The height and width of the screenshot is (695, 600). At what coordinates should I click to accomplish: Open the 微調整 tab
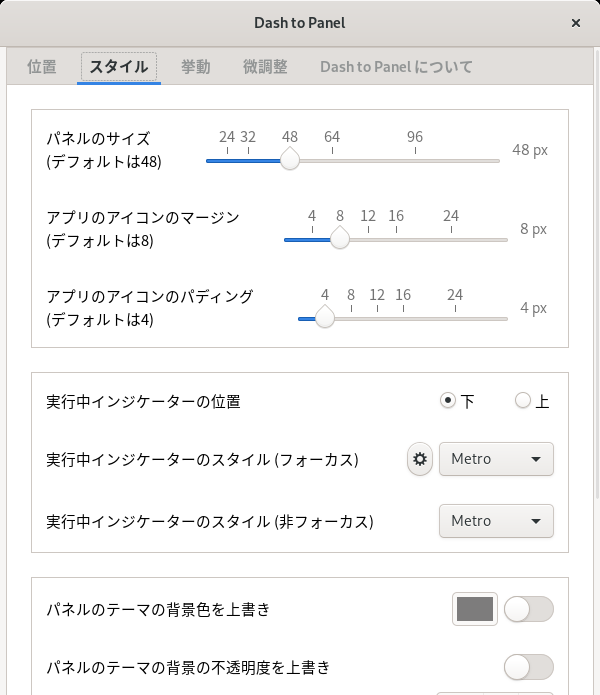[265, 67]
